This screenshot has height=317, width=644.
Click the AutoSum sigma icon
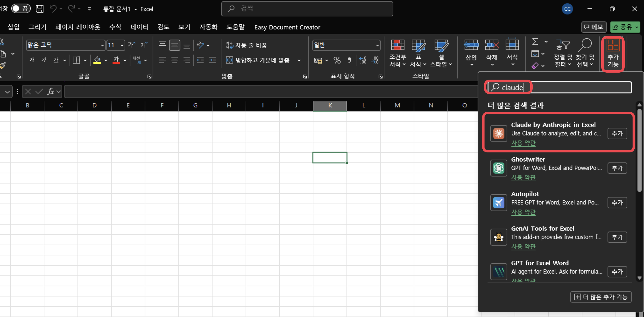tap(535, 42)
